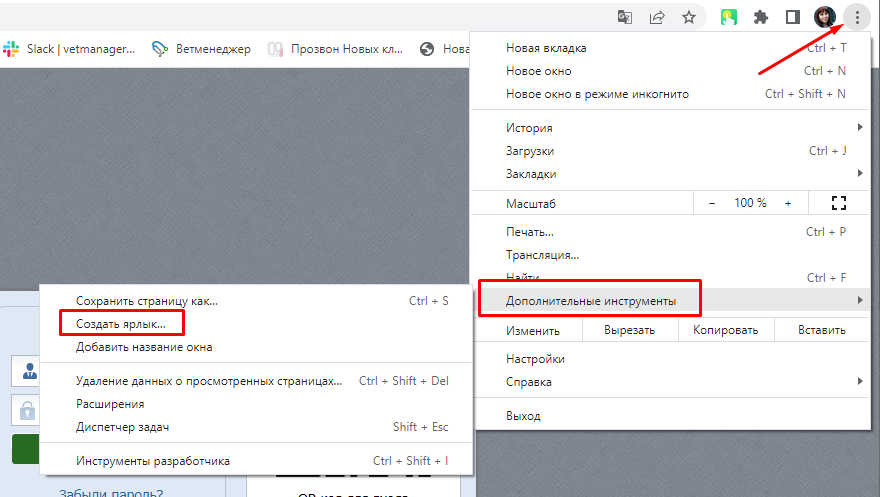The image size is (880, 497).
Task: Open Диспетчер задач from the submenu
Action: coord(256,427)
